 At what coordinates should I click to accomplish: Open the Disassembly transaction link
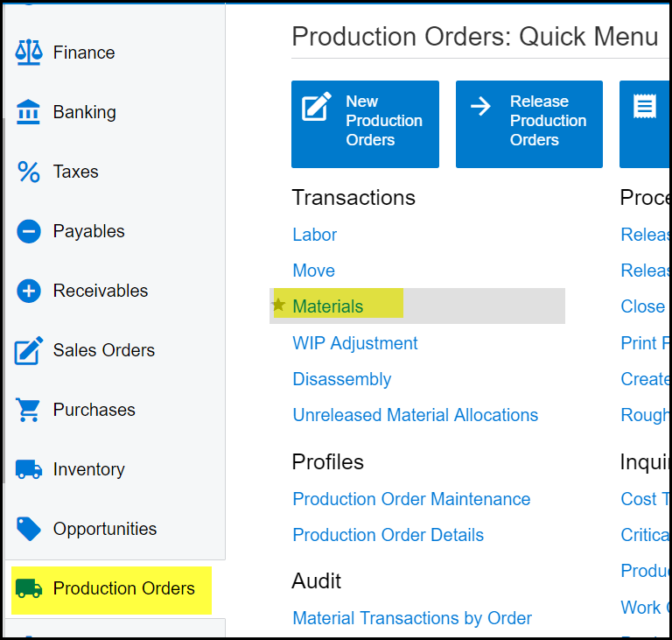[x=342, y=379]
